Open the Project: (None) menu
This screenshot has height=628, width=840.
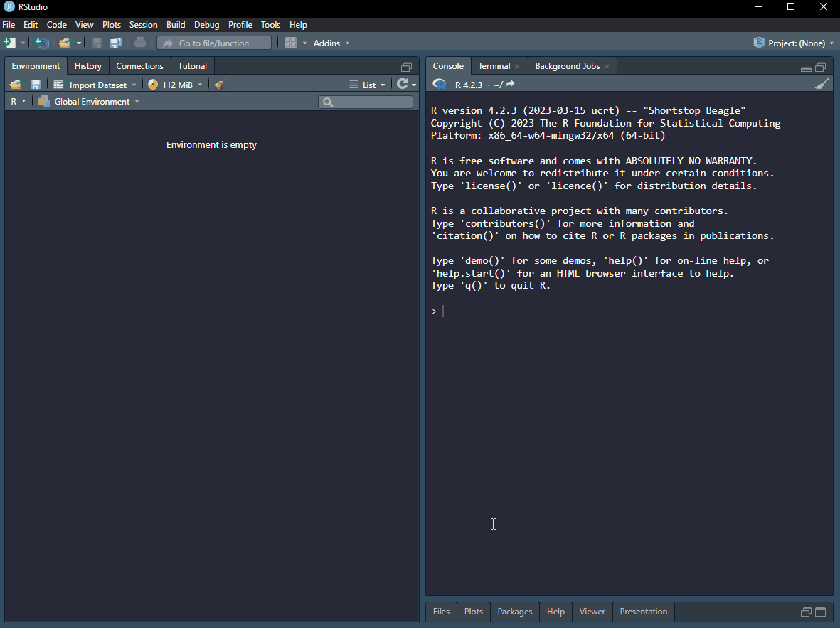click(795, 43)
